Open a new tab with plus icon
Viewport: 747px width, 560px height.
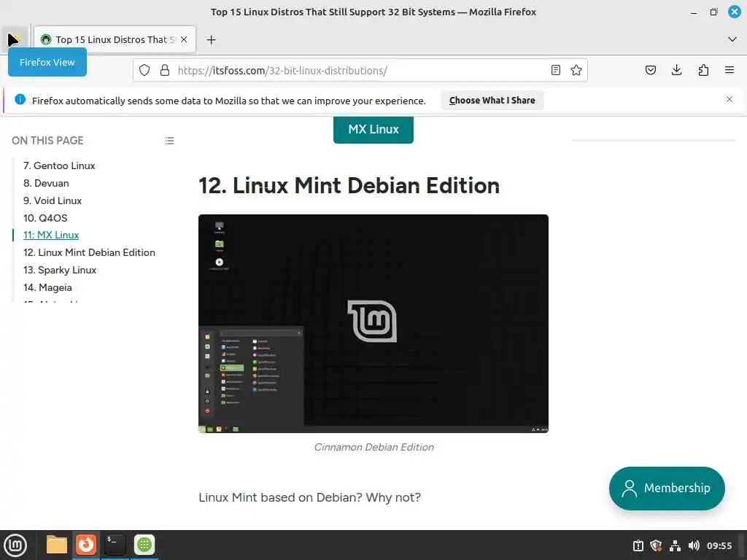coord(211,39)
